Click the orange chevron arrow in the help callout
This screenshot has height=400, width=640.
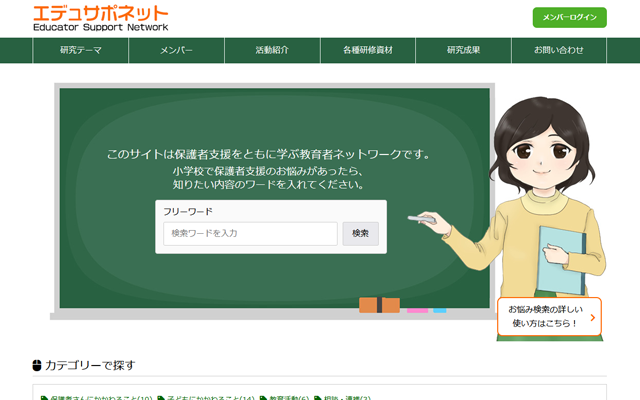tap(592, 318)
